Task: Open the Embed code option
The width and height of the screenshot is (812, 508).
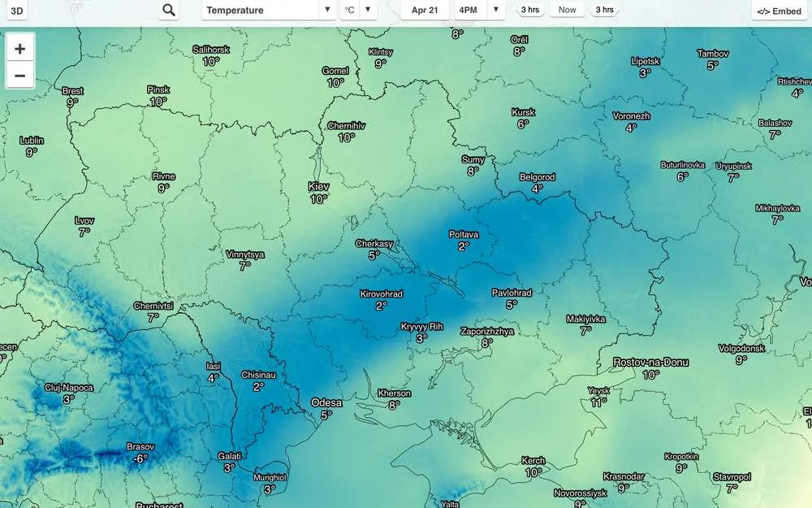Action: pos(779,11)
